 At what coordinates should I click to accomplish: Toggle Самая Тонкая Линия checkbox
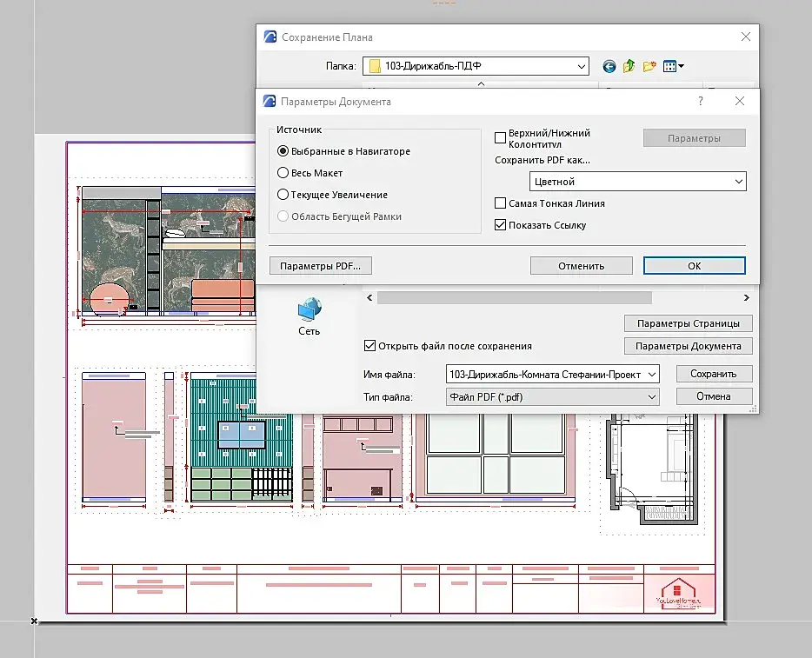pyautogui.click(x=500, y=203)
